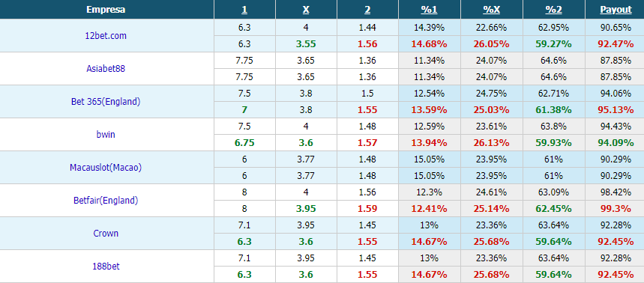Sort by the %2 column header
The width and height of the screenshot is (644, 283).
click(x=553, y=10)
